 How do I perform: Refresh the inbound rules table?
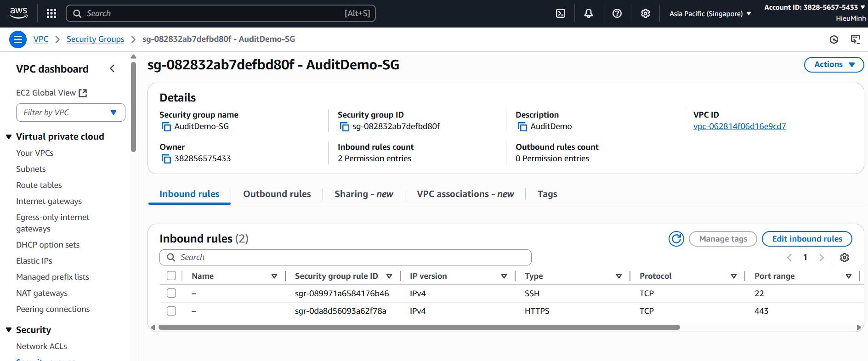pos(676,239)
